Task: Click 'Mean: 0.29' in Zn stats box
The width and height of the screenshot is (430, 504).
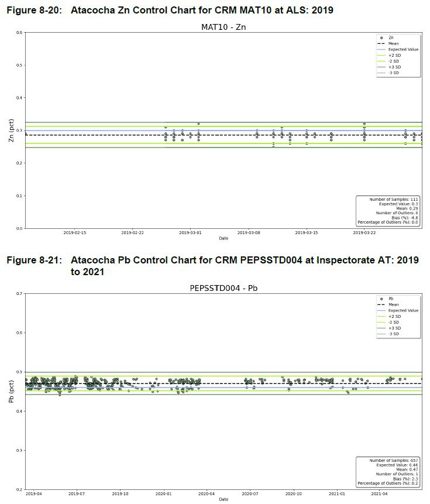Action: [x=407, y=208]
